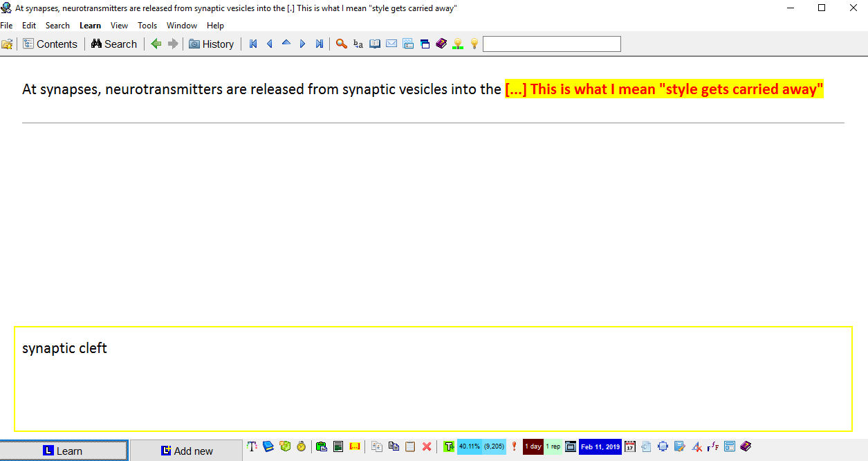868x461 pixels.
Task: Go back with the green left arrow
Action: point(156,44)
